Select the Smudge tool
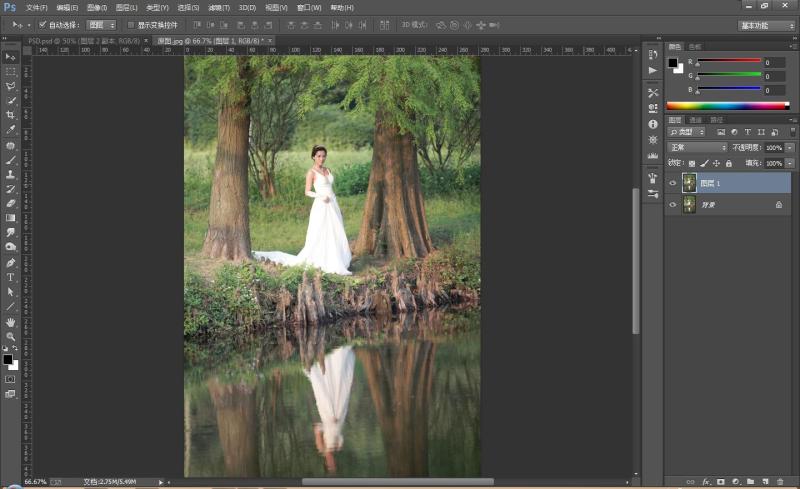800x489 pixels. coord(10,232)
